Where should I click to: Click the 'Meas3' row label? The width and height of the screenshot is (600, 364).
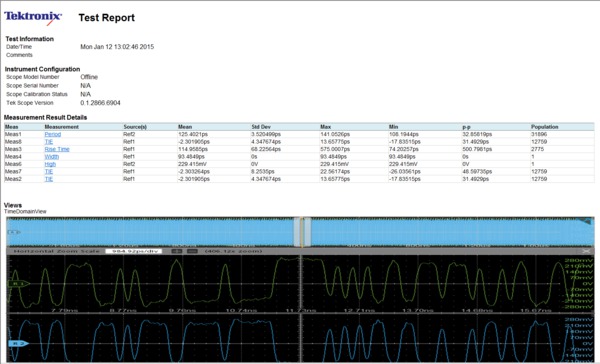click(13, 149)
